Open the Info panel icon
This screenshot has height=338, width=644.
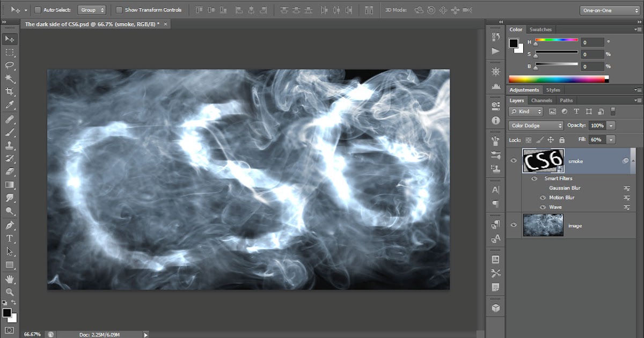point(495,121)
